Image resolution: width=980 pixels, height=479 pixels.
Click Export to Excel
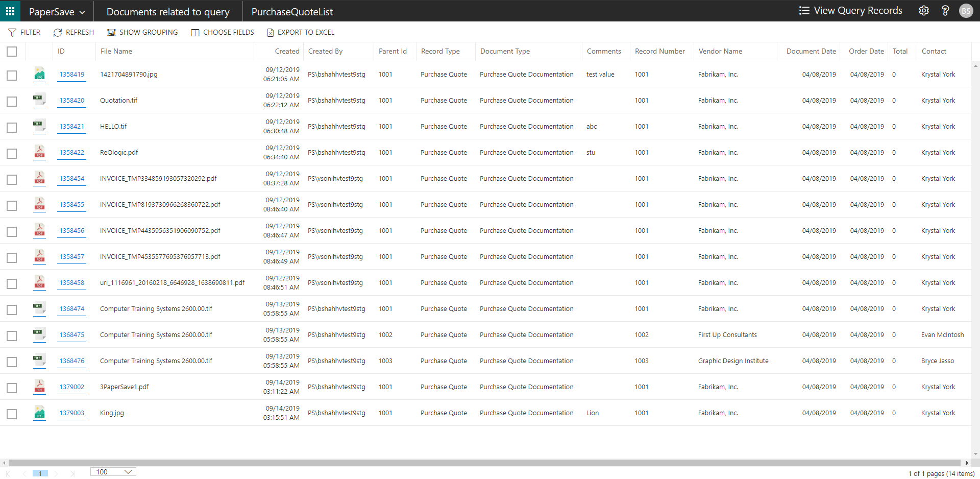point(301,32)
